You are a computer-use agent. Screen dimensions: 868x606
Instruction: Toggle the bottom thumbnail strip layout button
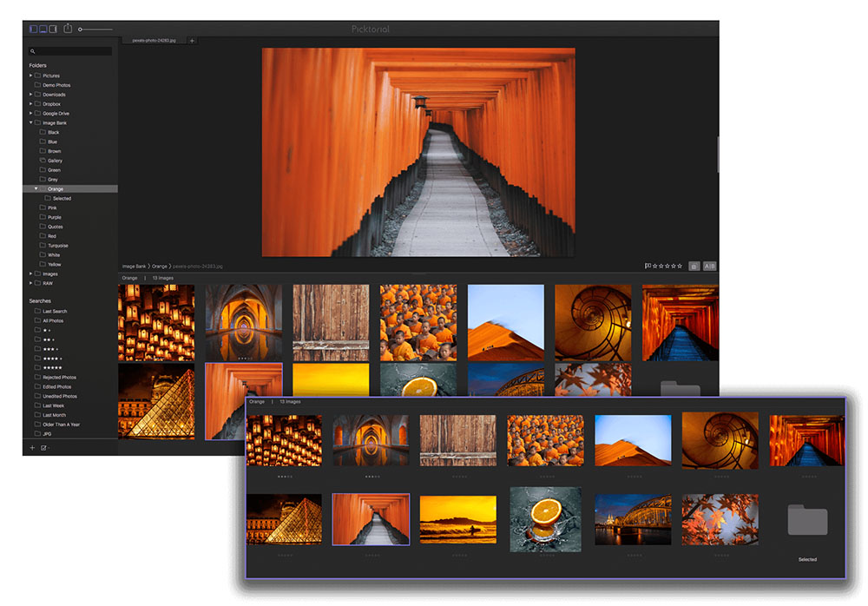coord(43,30)
